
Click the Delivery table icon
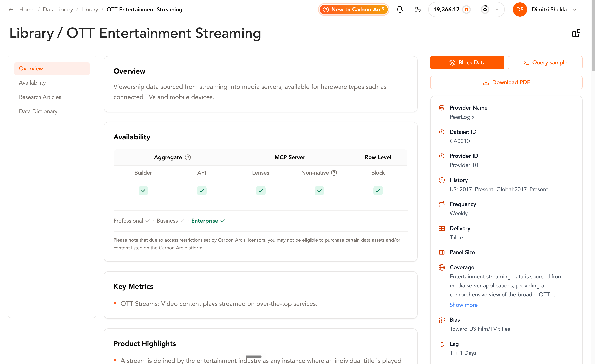coord(442,228)
